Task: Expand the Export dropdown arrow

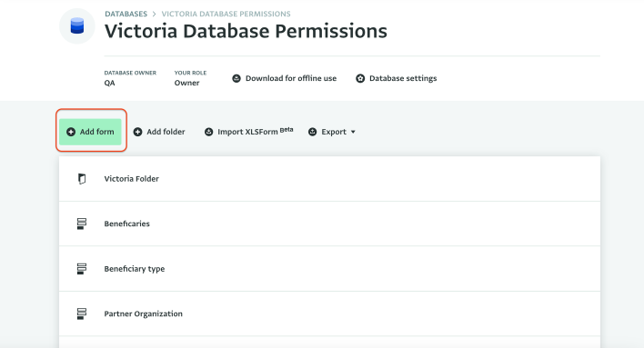Action: (353, 132)
